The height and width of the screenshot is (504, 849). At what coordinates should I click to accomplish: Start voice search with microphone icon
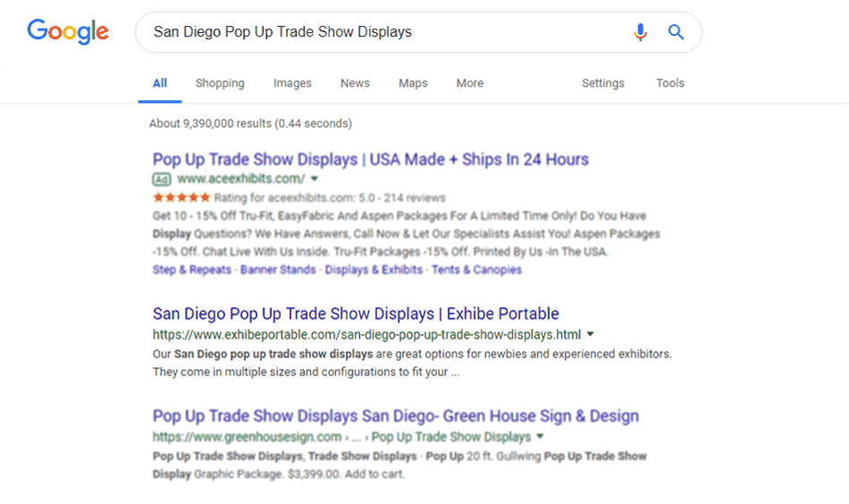tap(640, 32)
